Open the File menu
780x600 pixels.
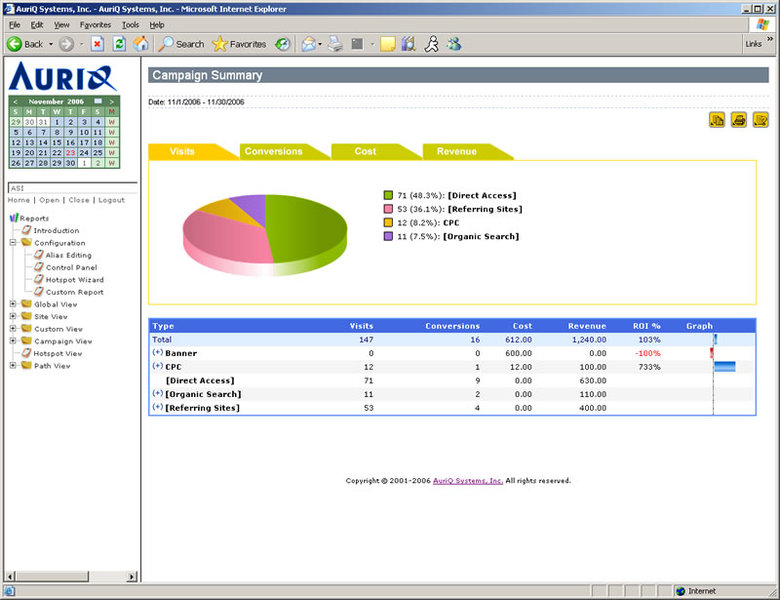click(14, 25)
